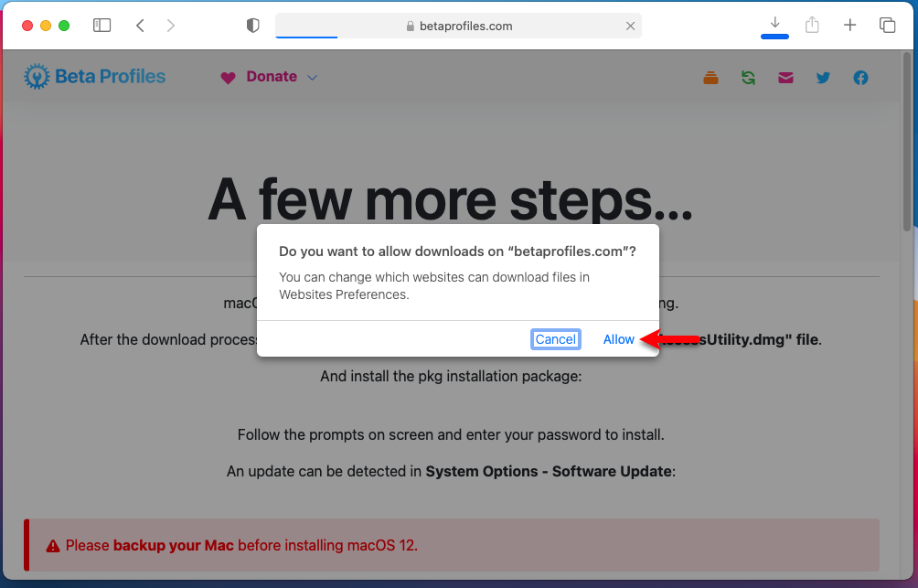This screenshot has width=918, height=588.
Task: Click the betaprofiles.com address bar
Action: click(x=458, y=26)
